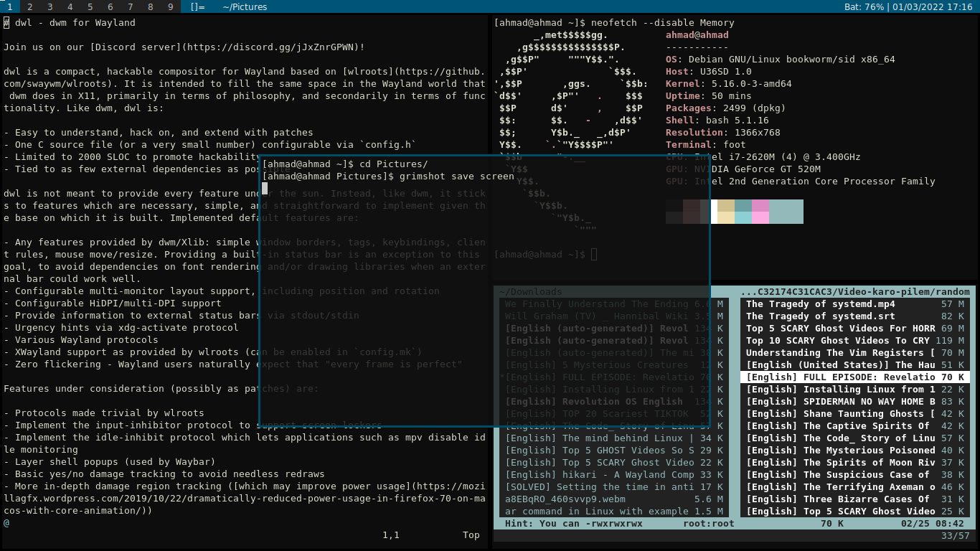Screen dimensions: 980x551
Task: Select '[English] The Suspicious Case of' file
Action: pos(855,475)
